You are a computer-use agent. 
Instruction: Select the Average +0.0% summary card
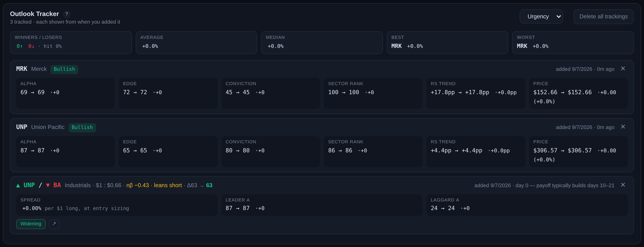(x=196, y=42)
